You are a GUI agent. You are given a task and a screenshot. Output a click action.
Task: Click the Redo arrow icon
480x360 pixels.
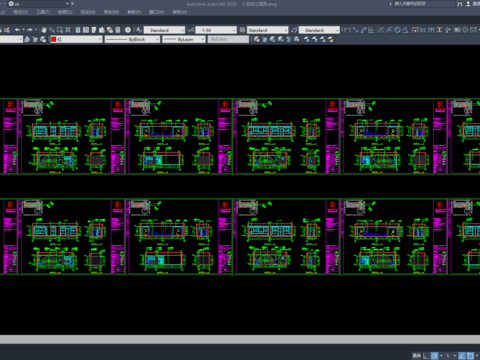(x=29, y=30)
